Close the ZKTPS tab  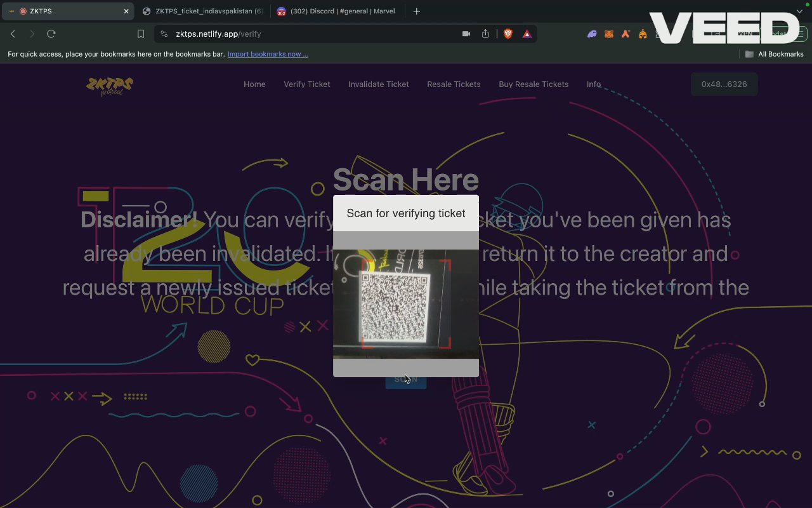[126, 11]
